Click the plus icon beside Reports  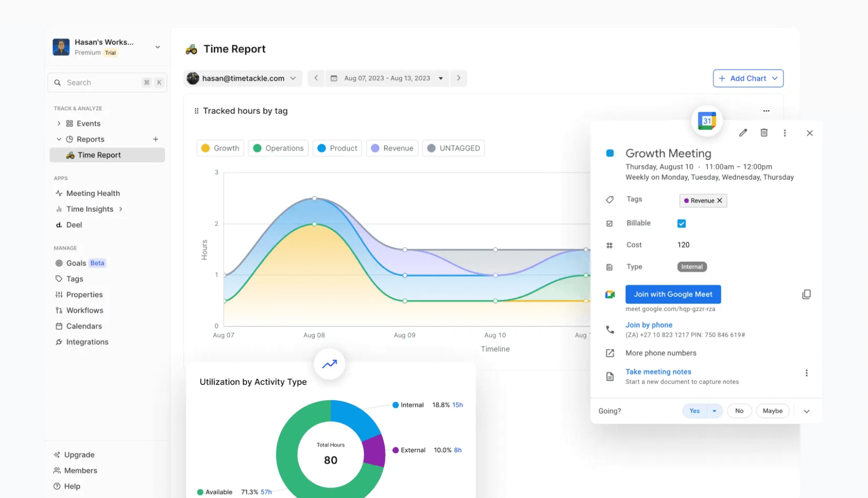[x=156, y=139]
